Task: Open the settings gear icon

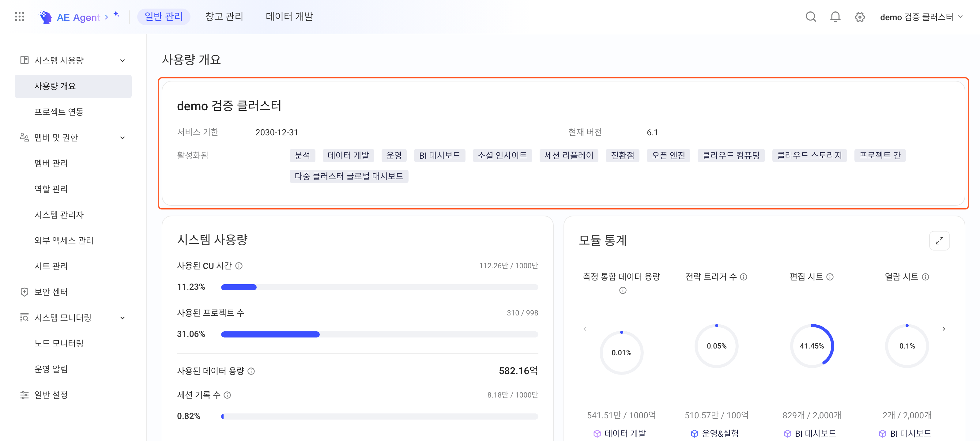Action: 859,17
